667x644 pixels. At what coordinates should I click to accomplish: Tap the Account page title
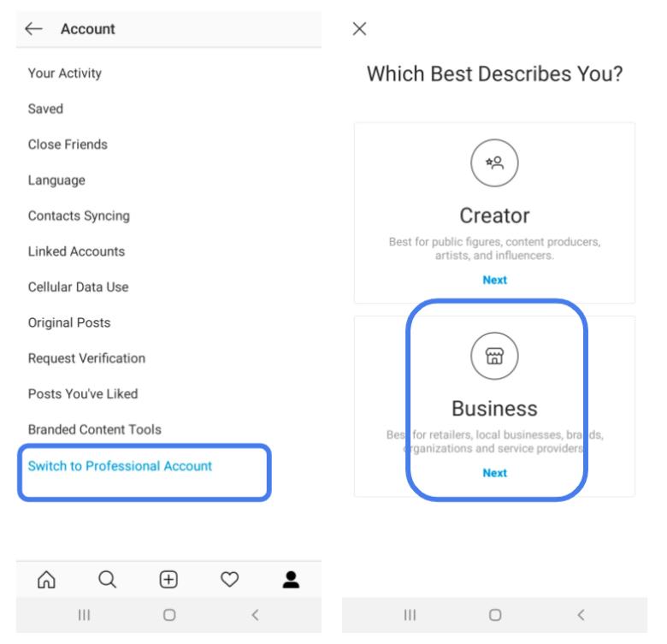(x=87, y=29)
